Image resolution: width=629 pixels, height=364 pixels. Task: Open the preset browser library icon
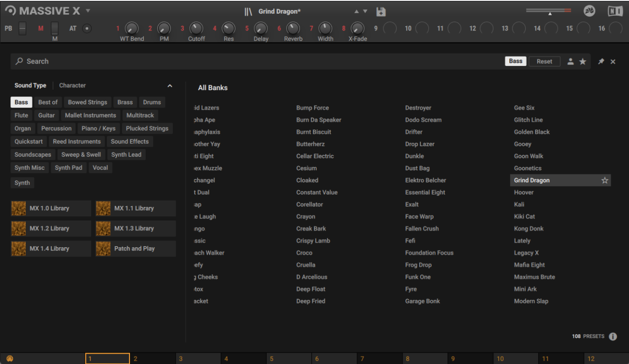tap(248, 12)
